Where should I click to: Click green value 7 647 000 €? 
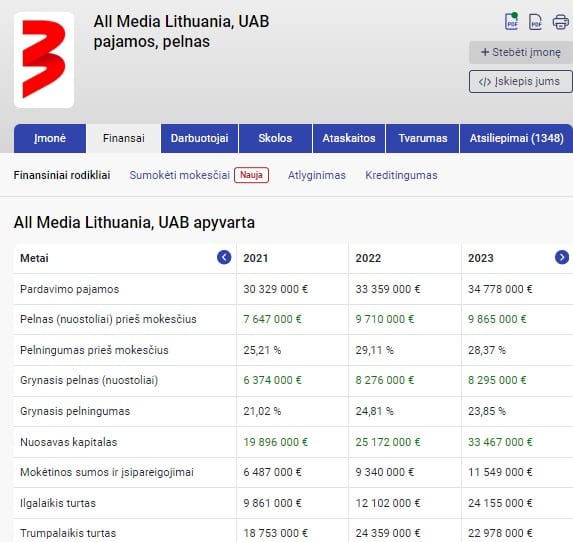[273, 319]
